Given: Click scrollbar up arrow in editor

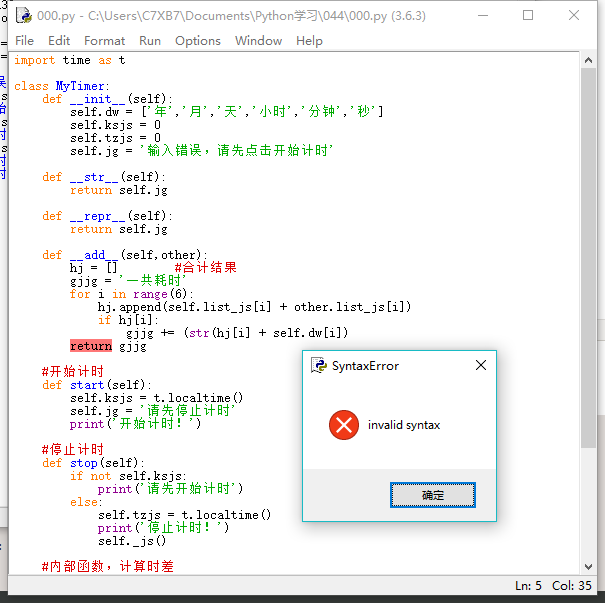Looking at the screenshot, I should point(588,58).
